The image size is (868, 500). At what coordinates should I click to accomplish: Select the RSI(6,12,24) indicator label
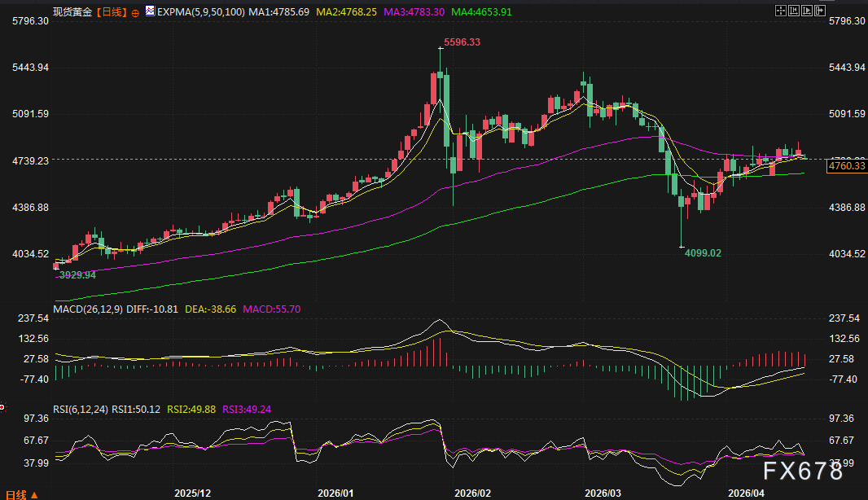click(x=81, y=410)
